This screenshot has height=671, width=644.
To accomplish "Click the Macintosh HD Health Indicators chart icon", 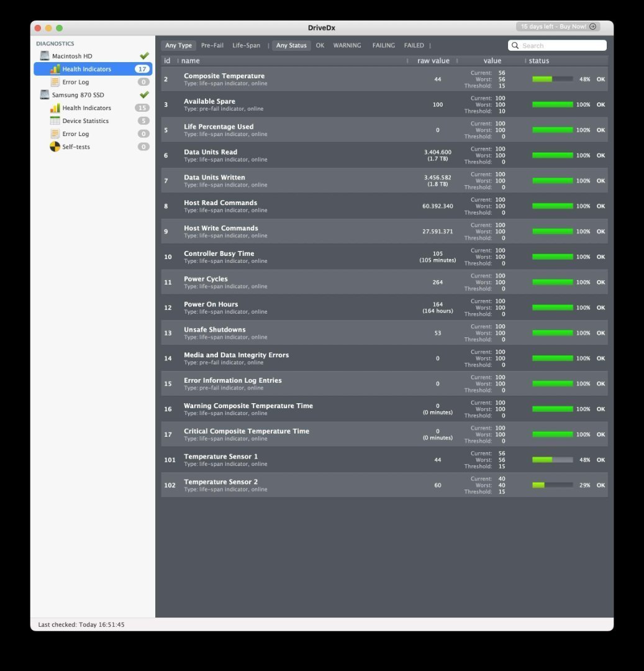I will click(x=55, y=69).
